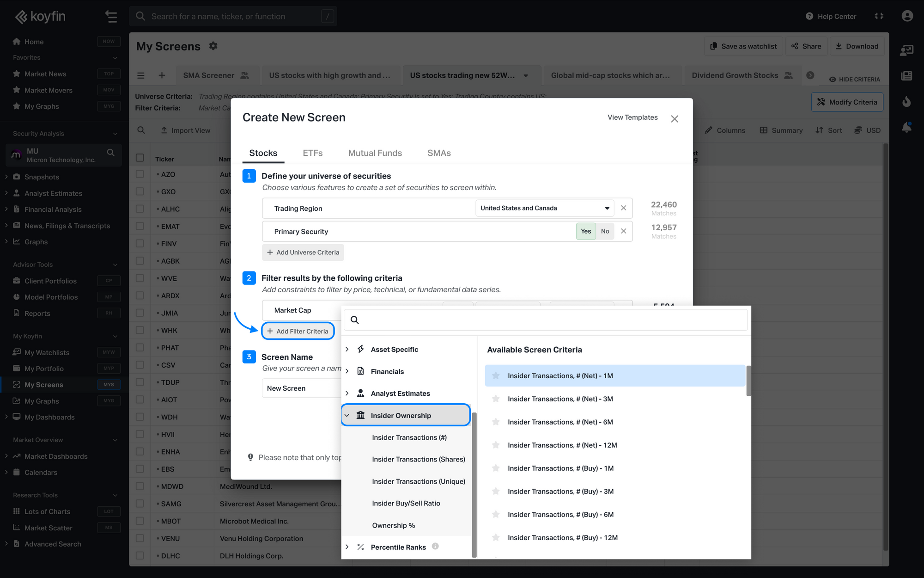The width and height of the screenshot is (924, 578).
Task: Click the Koyfin logo
Action: pos(40,17)
